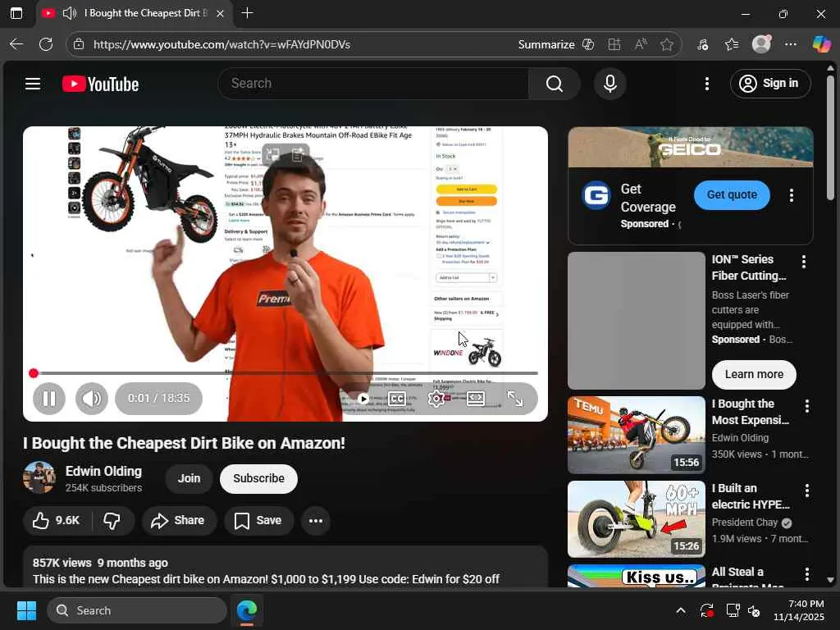Open the Edwin Olding channel name link
Screen dimensions: 840x630
tap(103, 471)
